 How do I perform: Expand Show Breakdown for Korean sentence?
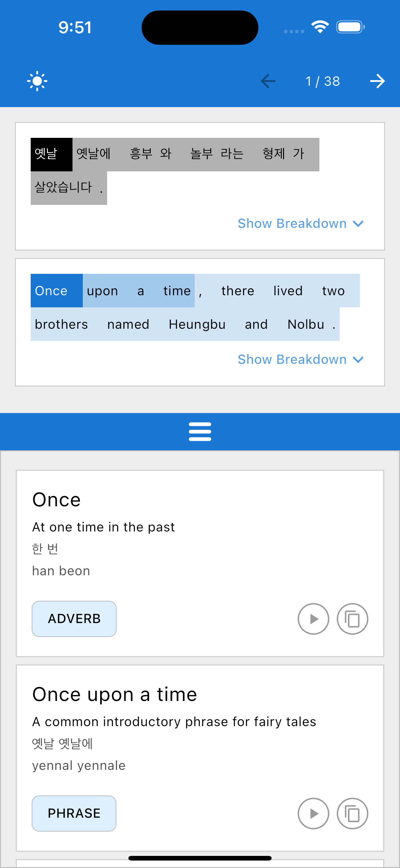tap(292, 224)
